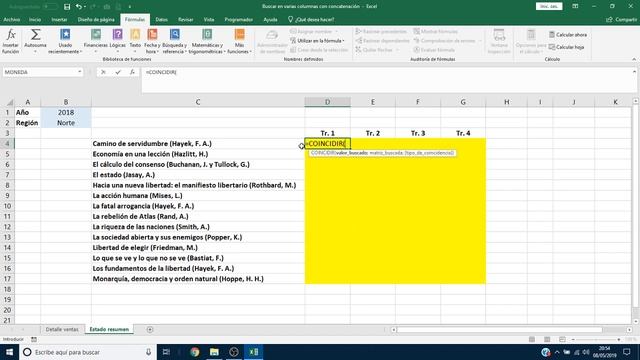Image resolution: width=640 pixels, height=360 pixels.
Task: Adjust the zoom slider in status bar
Action: [x=596, y=340]
